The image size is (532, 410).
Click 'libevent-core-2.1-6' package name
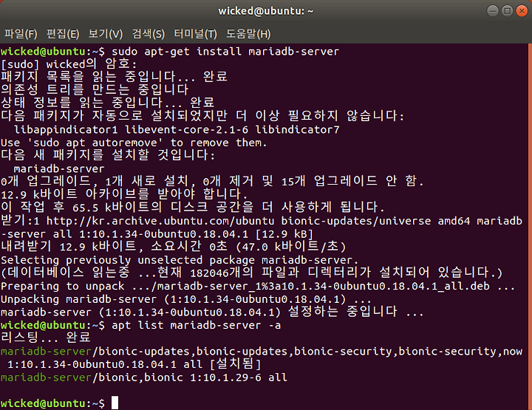click(x=187, y=130)
